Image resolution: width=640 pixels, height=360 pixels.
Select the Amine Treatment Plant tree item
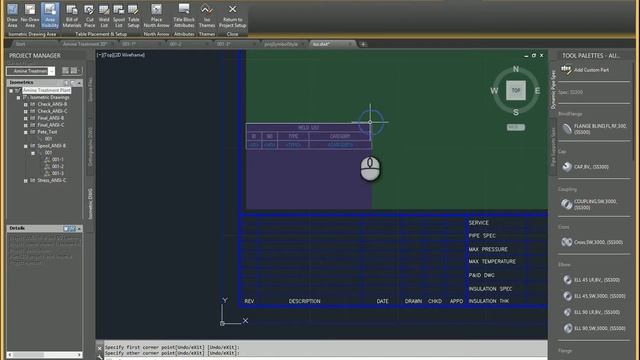pyautogui.click(x=47, y=90)
